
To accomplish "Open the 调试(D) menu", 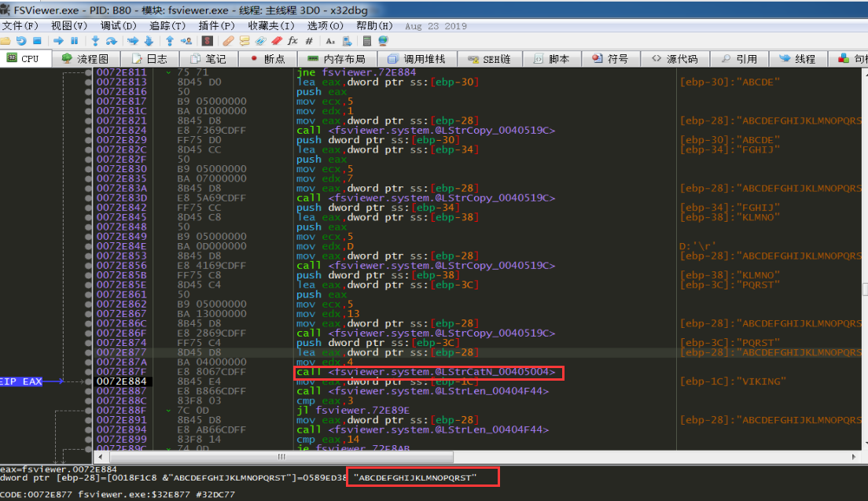I will 119,25.
